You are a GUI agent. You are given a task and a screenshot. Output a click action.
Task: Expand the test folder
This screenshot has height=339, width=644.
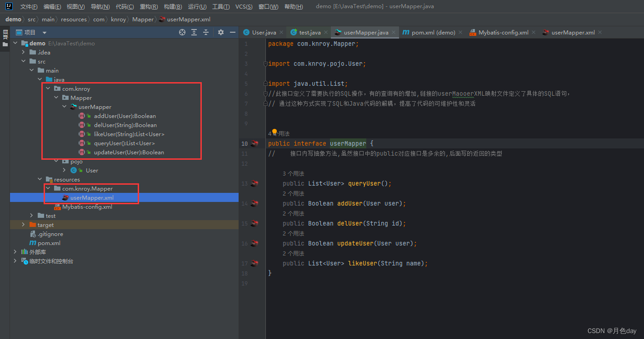click(x=32, y=216)
